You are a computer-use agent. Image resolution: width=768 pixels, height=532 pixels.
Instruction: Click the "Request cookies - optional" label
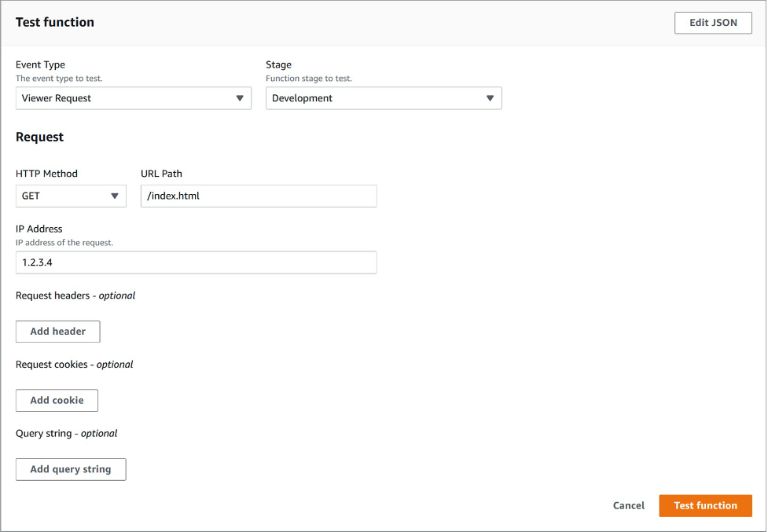[x=75, y=365]
